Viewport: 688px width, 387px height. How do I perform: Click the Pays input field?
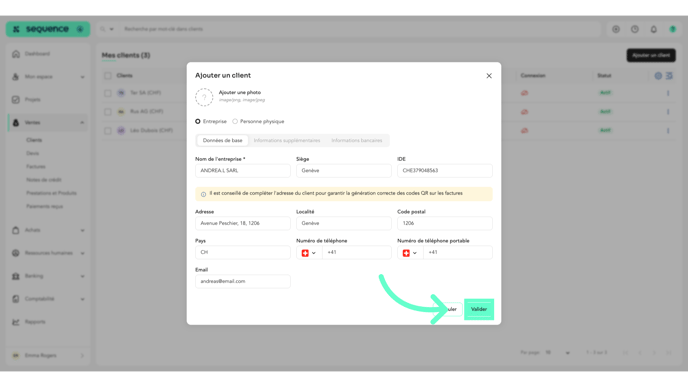pyautogui.click(x=243, y=252)
